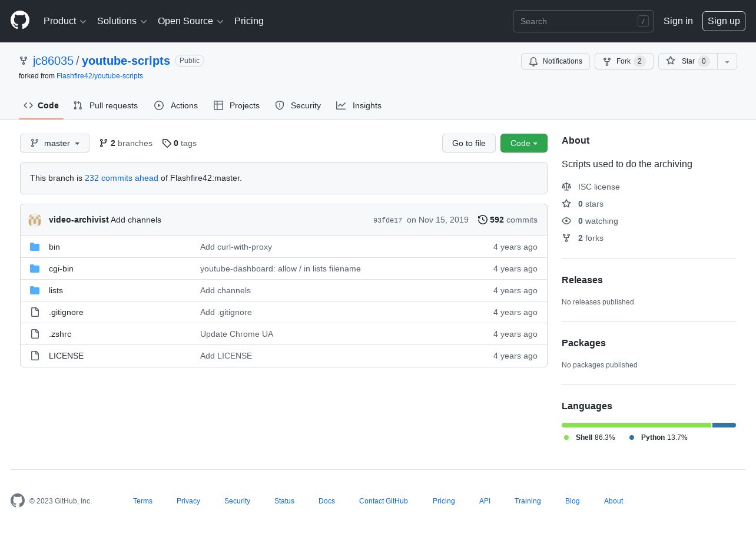Click the cgi-bin folder icon
The image size is (756, 537).
pyautogui.click(x=35, y=268)
